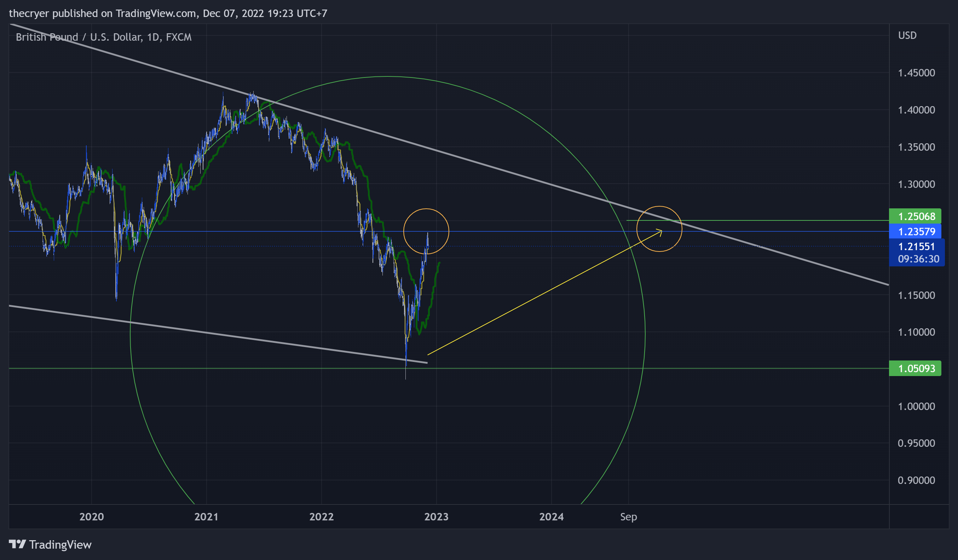Click the 0.90000 price axis value

(916, 480)
